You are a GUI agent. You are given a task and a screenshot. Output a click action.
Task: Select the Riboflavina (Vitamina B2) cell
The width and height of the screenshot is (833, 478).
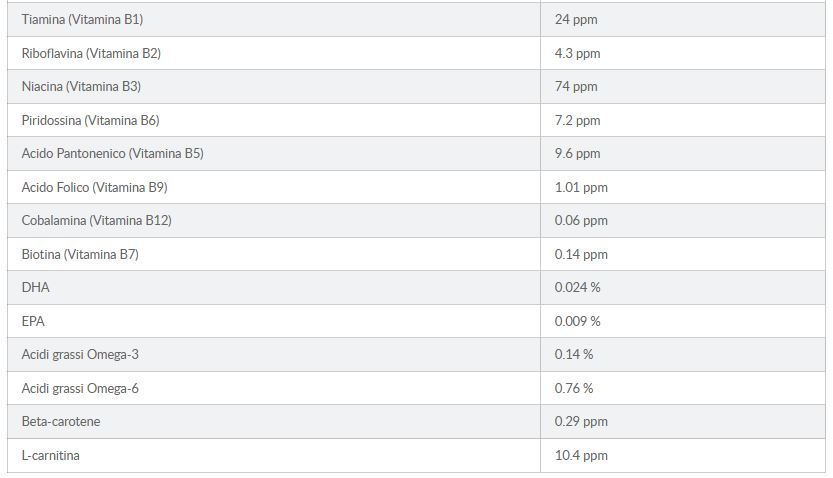[91, 53]
